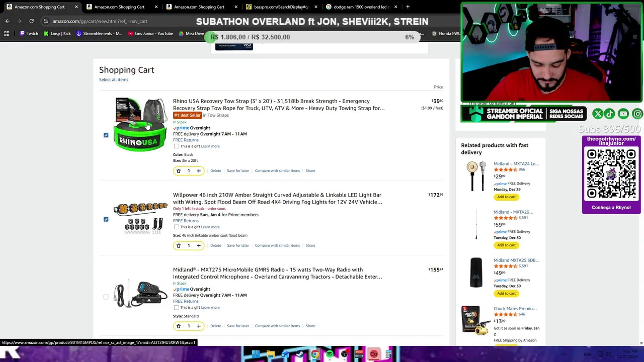
Task: Open the Chuck Mates Premium related product
Action: click(515, 309)
